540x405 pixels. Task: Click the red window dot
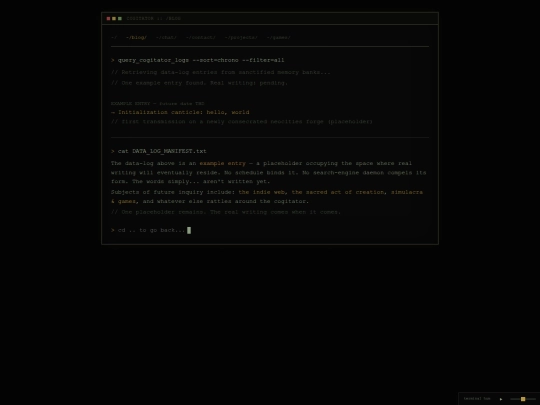coord(108,19)
